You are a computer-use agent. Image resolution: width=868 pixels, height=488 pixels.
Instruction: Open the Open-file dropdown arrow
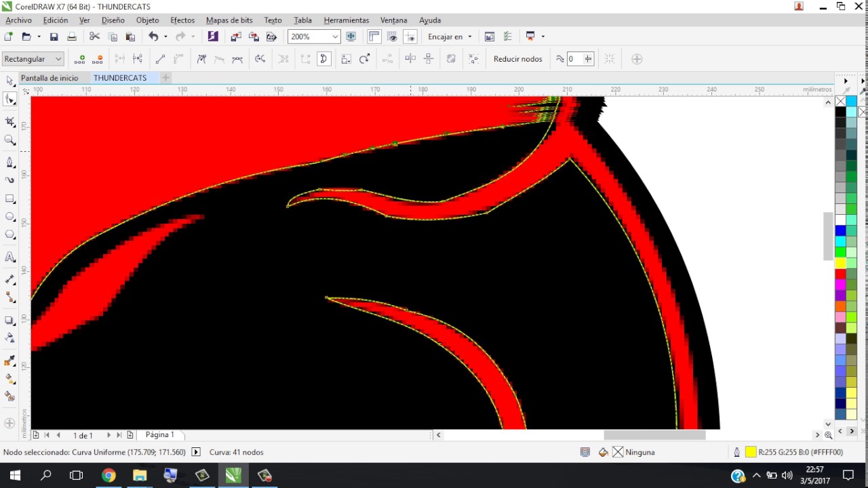(x=39, y=37)
